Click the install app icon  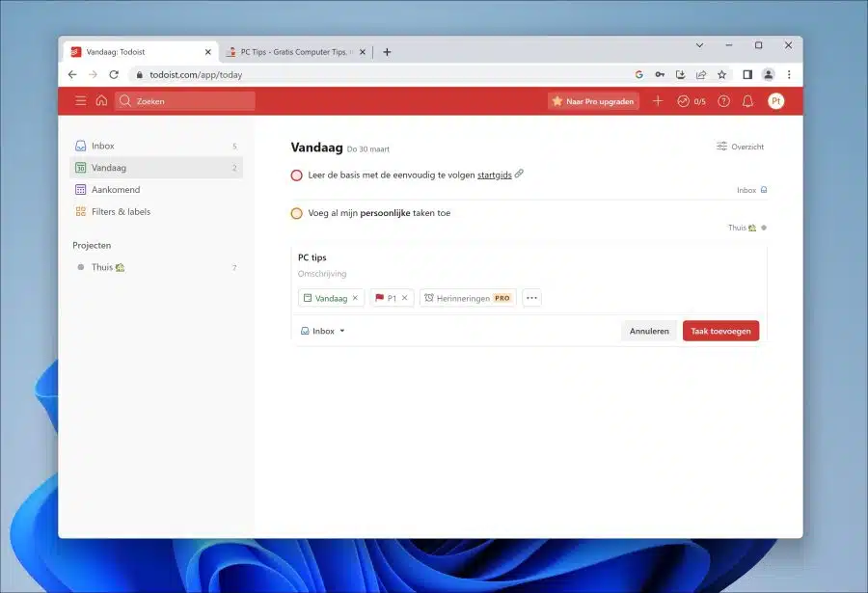(680, 75)
